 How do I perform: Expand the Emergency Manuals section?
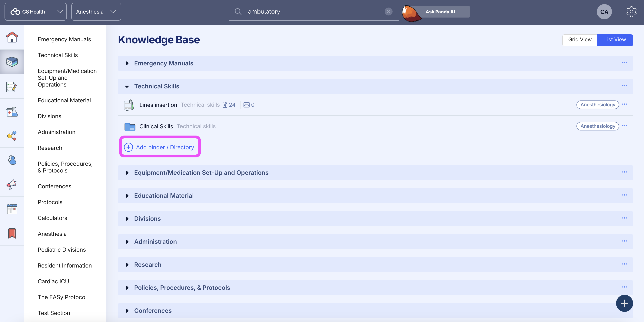pos(127,64)
